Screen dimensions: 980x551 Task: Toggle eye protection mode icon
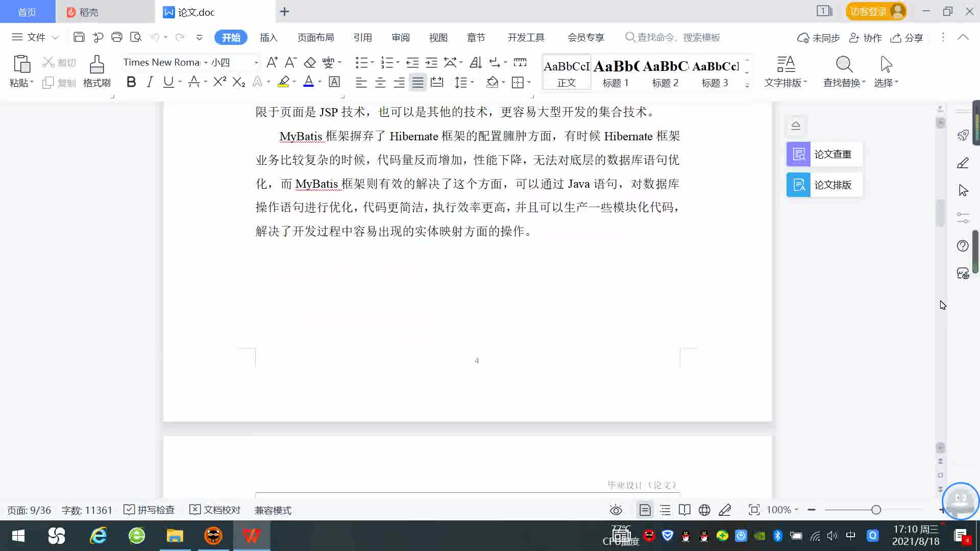tap(616, 510)
